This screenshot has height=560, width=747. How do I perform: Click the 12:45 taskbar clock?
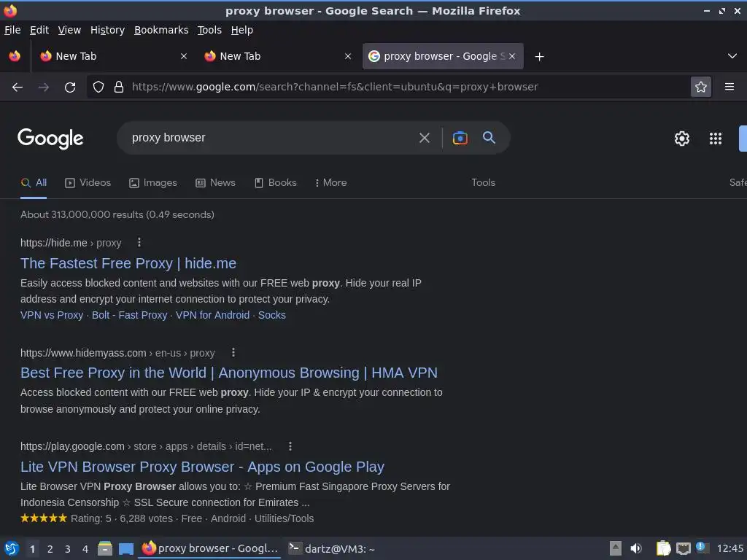[x=729, y=548]
